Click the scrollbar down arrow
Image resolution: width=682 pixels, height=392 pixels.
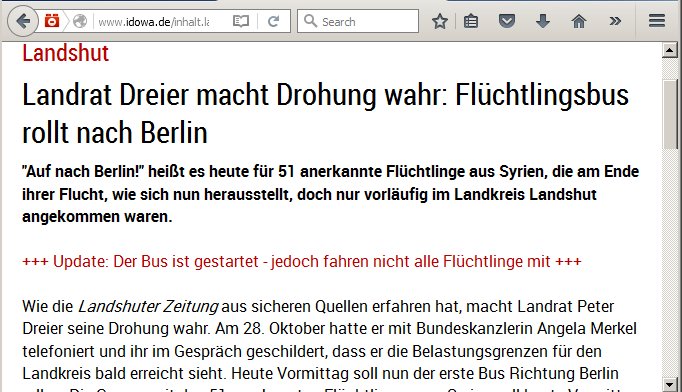click(669, 385)
